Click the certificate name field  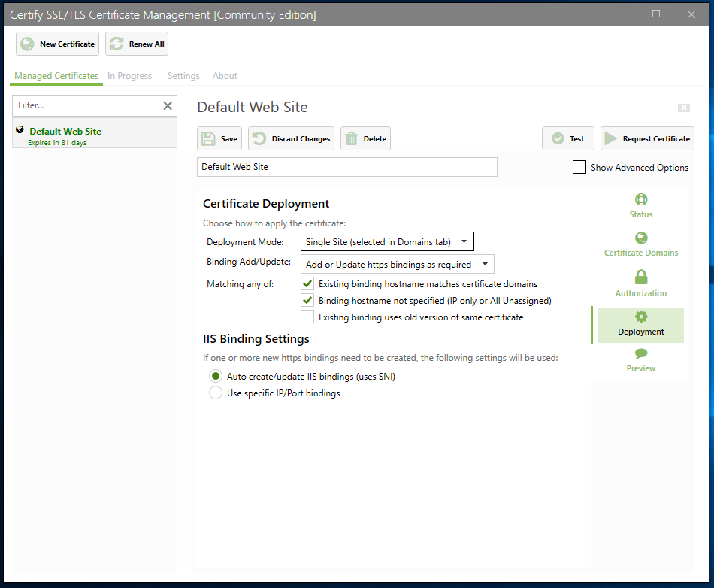(347, 167)
